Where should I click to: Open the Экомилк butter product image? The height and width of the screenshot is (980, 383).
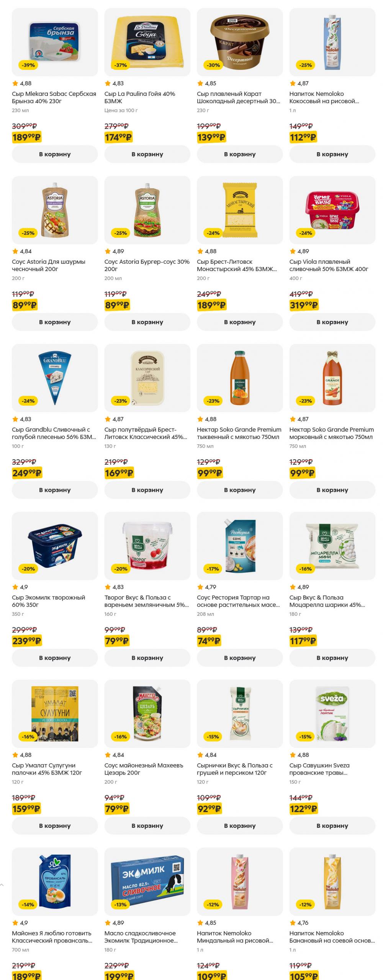pyautogui.click(x=147, y=881)
